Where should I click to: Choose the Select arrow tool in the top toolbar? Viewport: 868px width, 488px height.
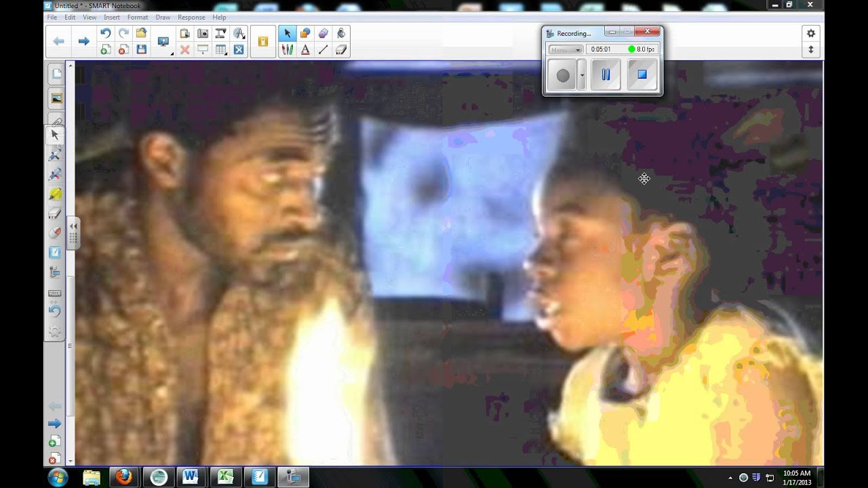click(287, 33)
